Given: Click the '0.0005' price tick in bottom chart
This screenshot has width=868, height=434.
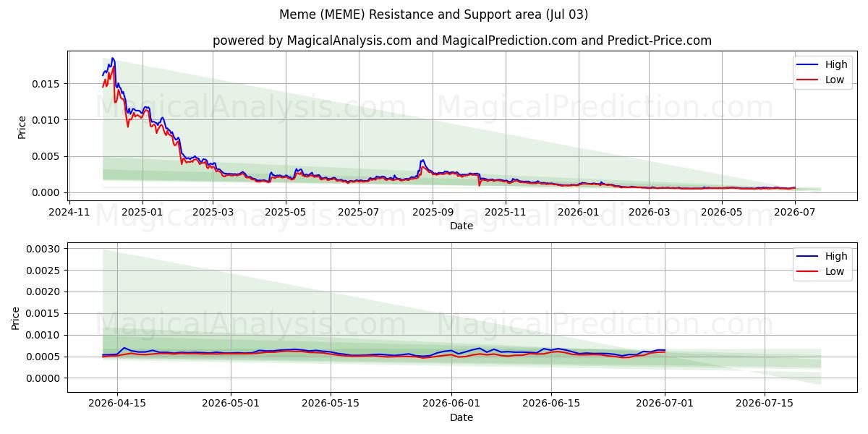Looking at the screenshot, I should [44, 357].
